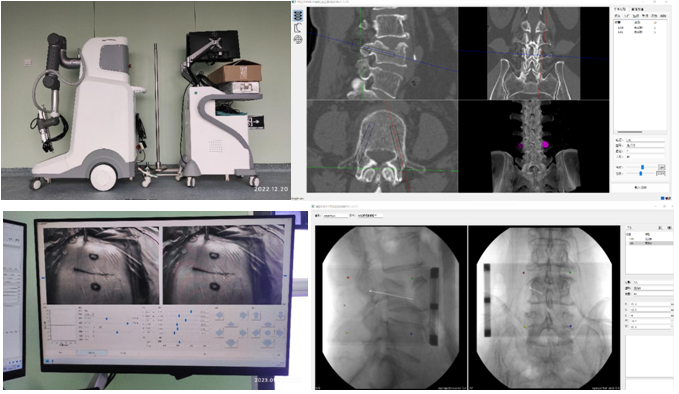Click the upper-left blue left arrow on monitor
This screenshot has height=394, width=679.
point(220,316)
